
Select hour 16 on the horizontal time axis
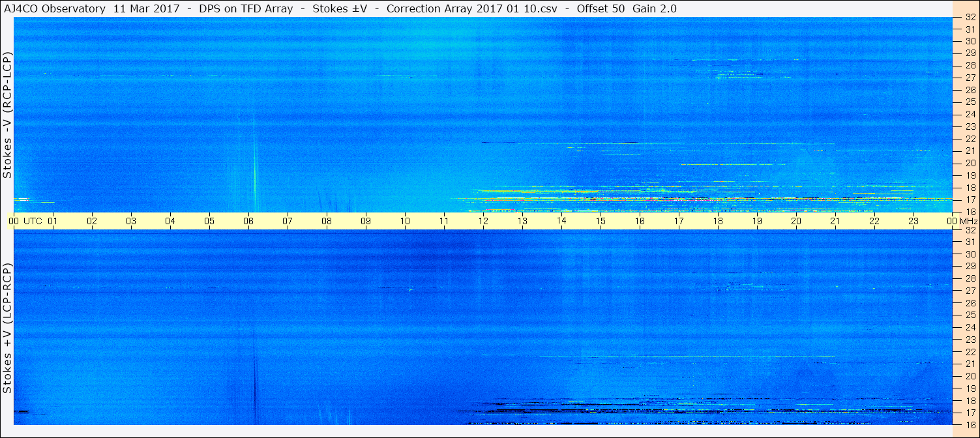coord(640,221)
